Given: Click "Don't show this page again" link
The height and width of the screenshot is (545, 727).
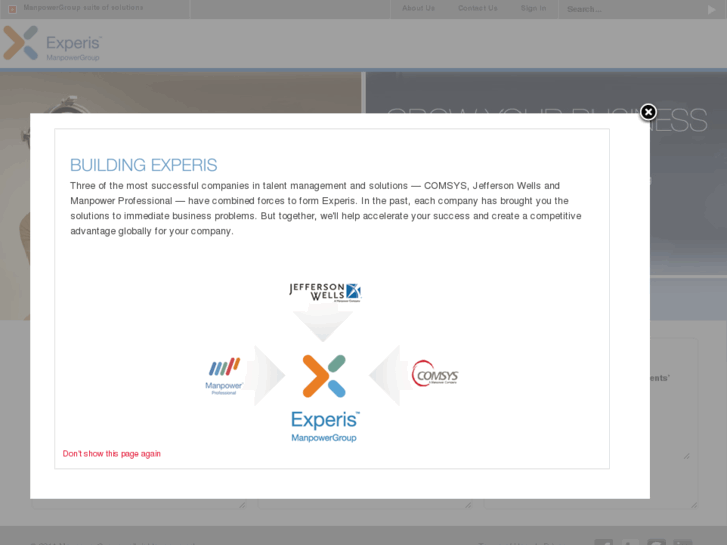Looking at the screenshot, I should (112, 454).
